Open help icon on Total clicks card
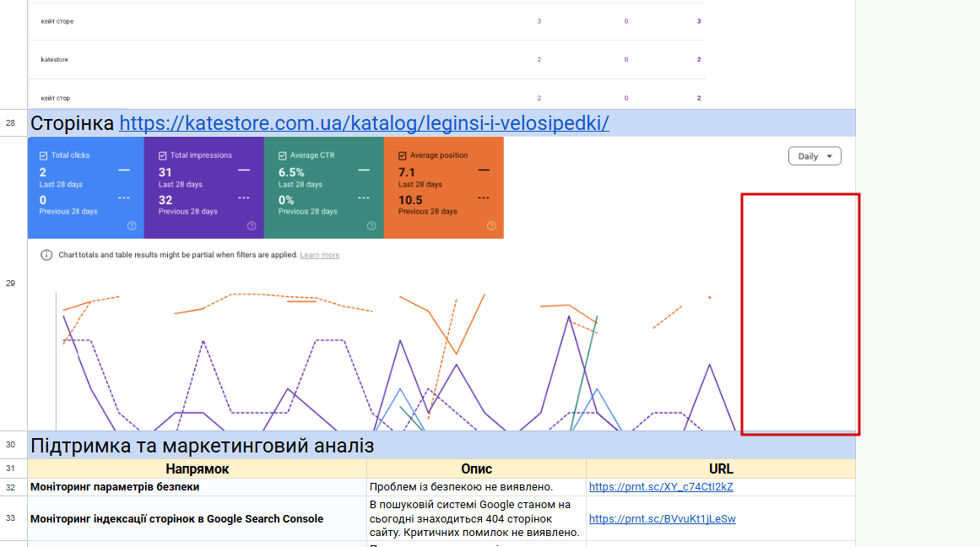980x547 pixels. [x=132, y=225]
